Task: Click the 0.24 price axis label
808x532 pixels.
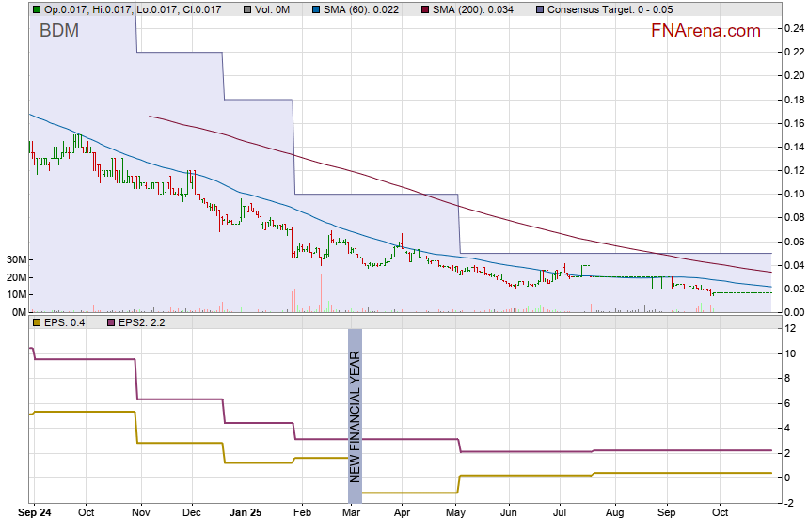Action: tap(793, 28)
